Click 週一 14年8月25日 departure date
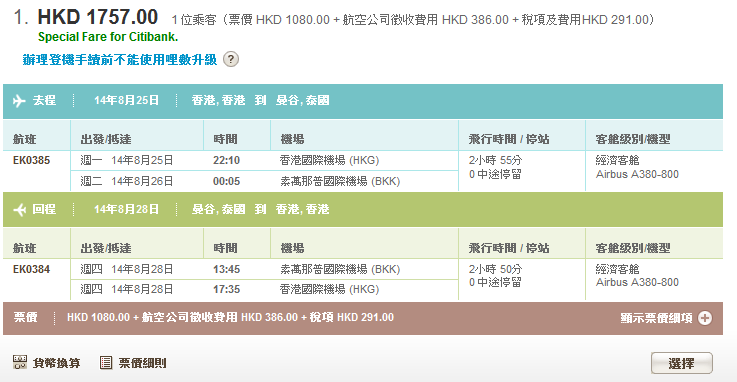Image resolution: width=737 pixels, height=382 pixels. (x=127, y=160)
